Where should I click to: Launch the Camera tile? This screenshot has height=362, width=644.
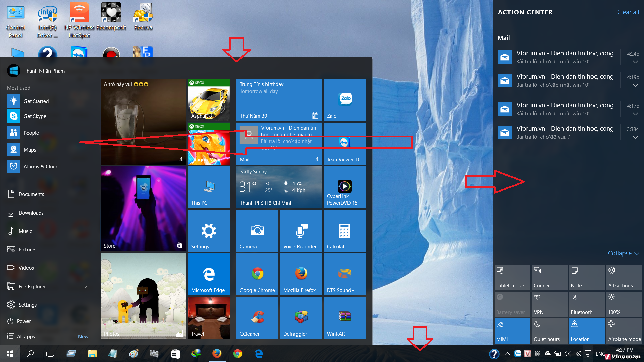click(257, 231)
